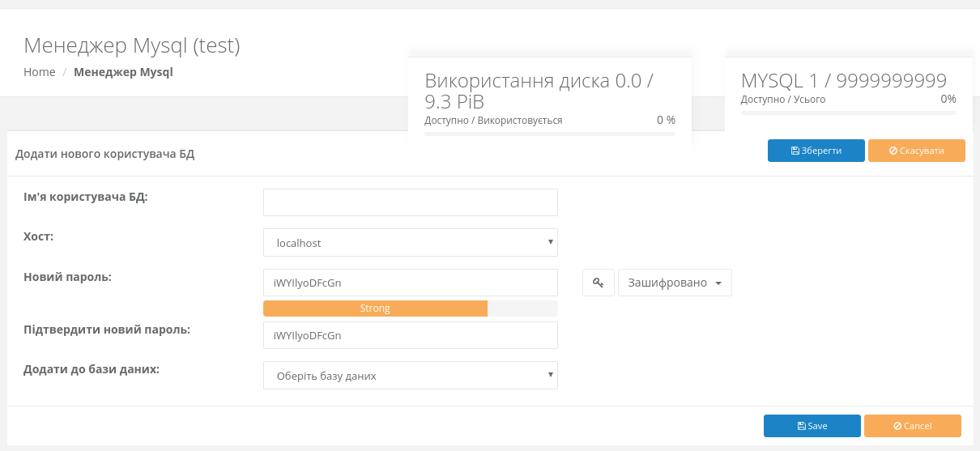
Task: Click floppy disk icon on Зберегти button
Action: [795, 151]
